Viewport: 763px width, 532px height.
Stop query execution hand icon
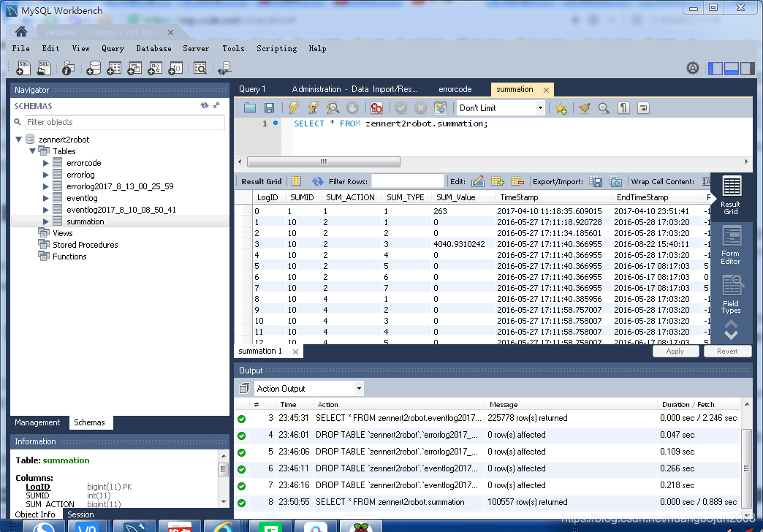(353, 107)
